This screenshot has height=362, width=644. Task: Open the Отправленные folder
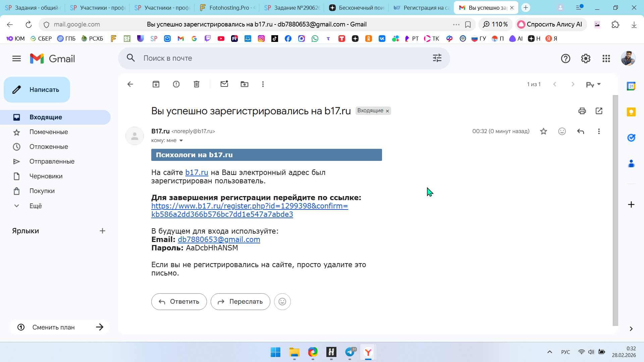click(x=52, y=162)
